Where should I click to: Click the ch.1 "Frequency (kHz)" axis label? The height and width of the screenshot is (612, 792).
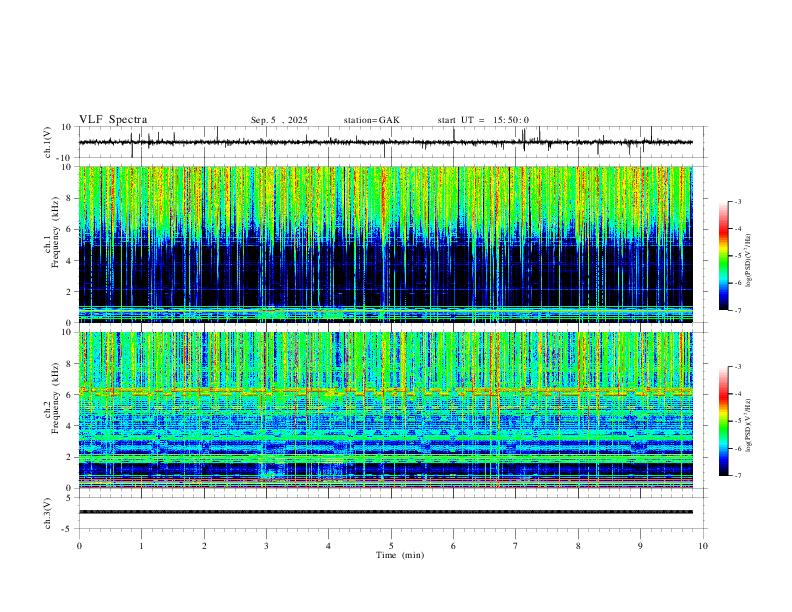pos(55,230)
